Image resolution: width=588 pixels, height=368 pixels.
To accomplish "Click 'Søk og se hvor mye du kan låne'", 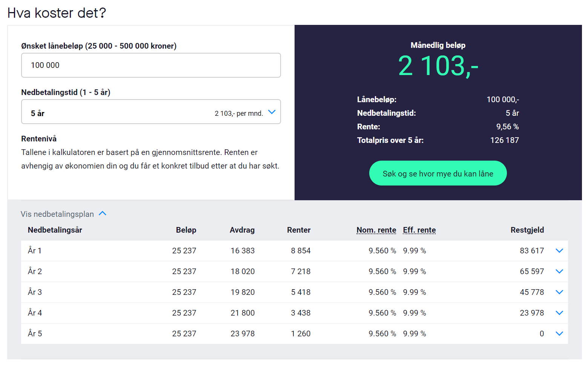I will point(438,173).
